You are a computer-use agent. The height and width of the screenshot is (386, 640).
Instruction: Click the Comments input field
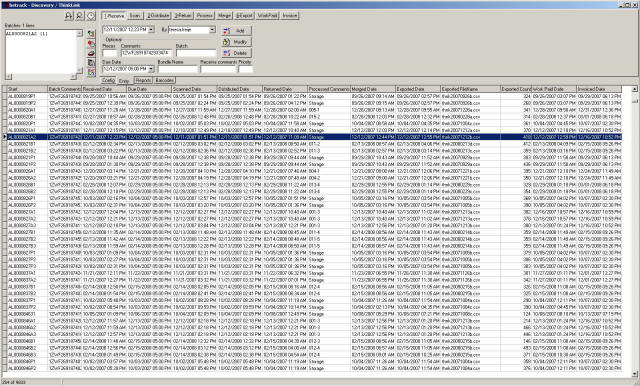[147, 53]
